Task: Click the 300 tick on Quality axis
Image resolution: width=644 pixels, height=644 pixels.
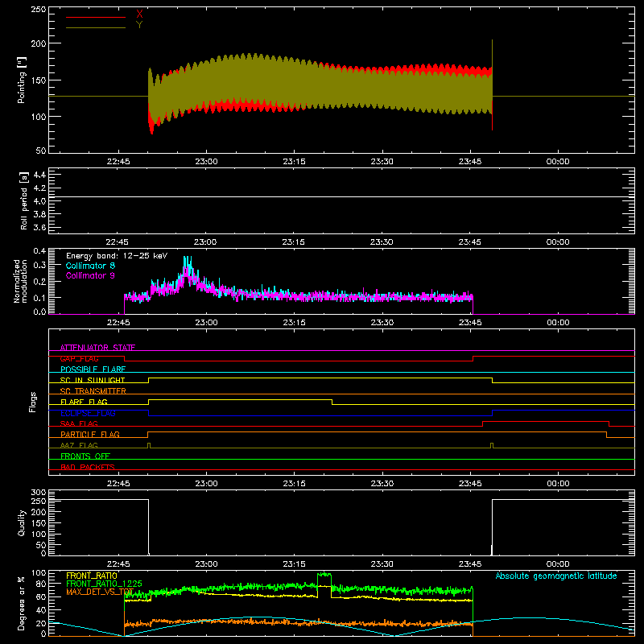Action: coord(39,493)
